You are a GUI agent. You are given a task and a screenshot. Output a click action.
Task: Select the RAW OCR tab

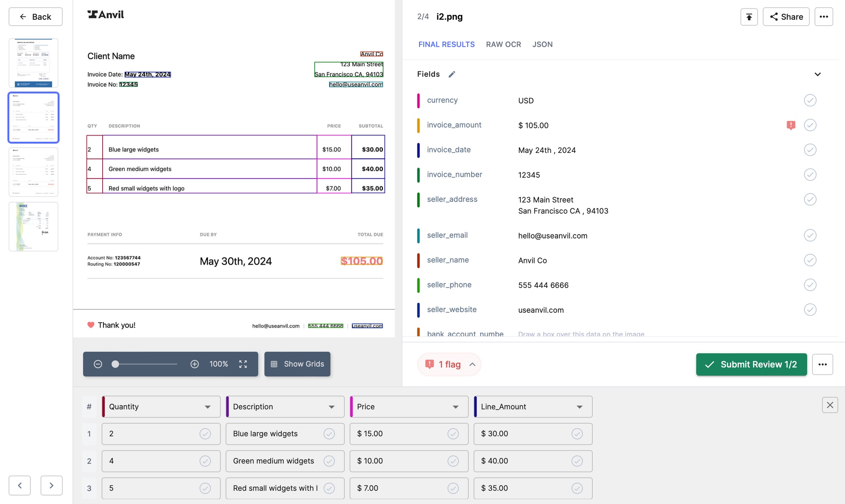coord(503,44)
